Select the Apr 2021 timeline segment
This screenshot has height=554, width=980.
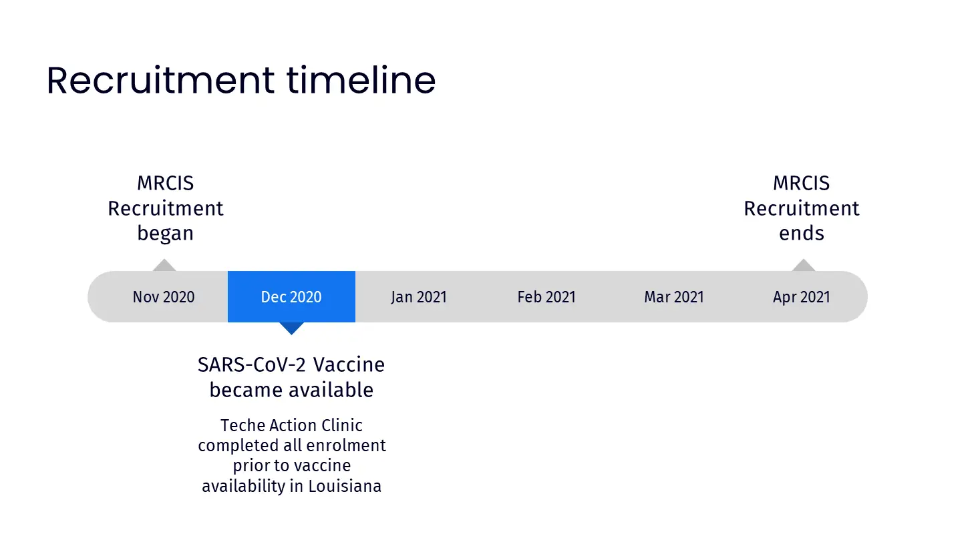[x=802, y=297]
